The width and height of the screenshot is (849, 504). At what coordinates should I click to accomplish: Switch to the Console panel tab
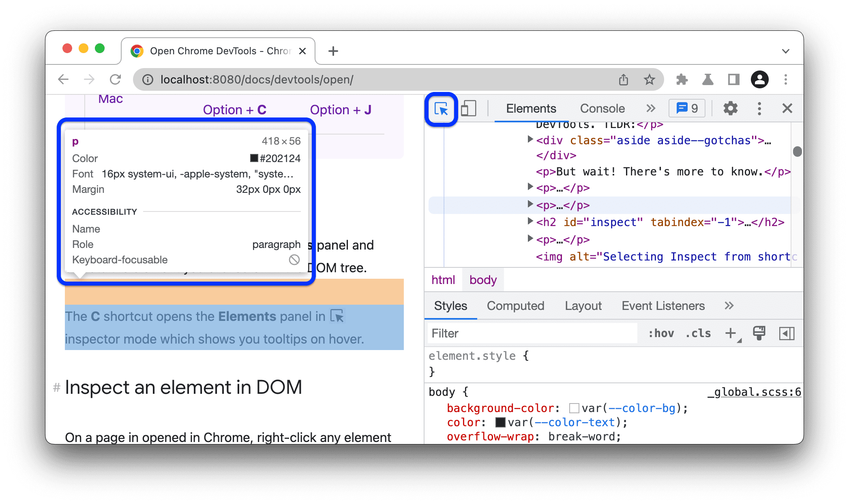tap(602, 109)
